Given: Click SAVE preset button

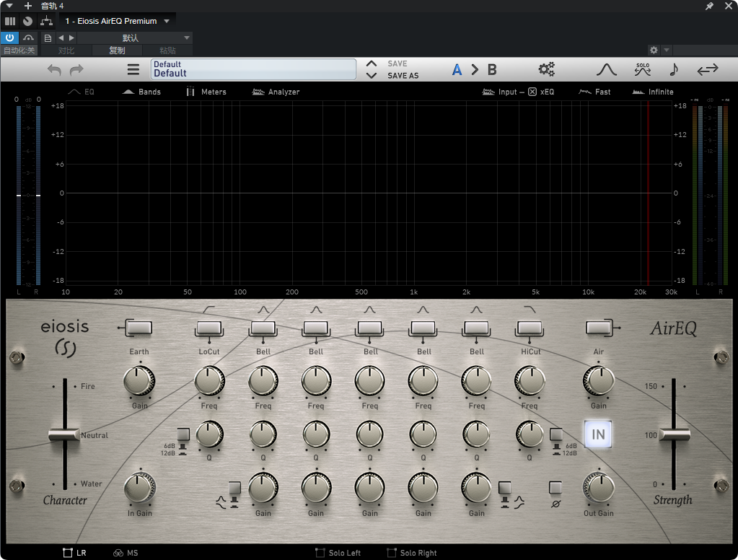Looking at the screenshot, I should click(x=397, y=64).
